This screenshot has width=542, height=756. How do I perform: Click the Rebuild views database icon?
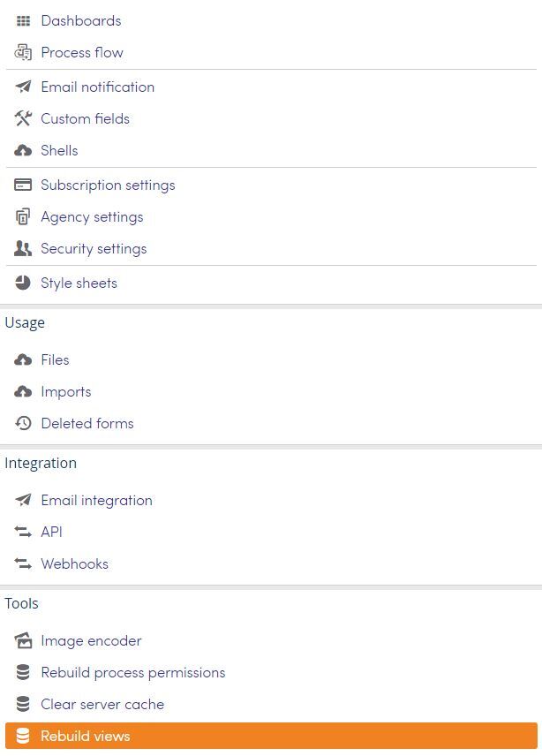[23, 736]
